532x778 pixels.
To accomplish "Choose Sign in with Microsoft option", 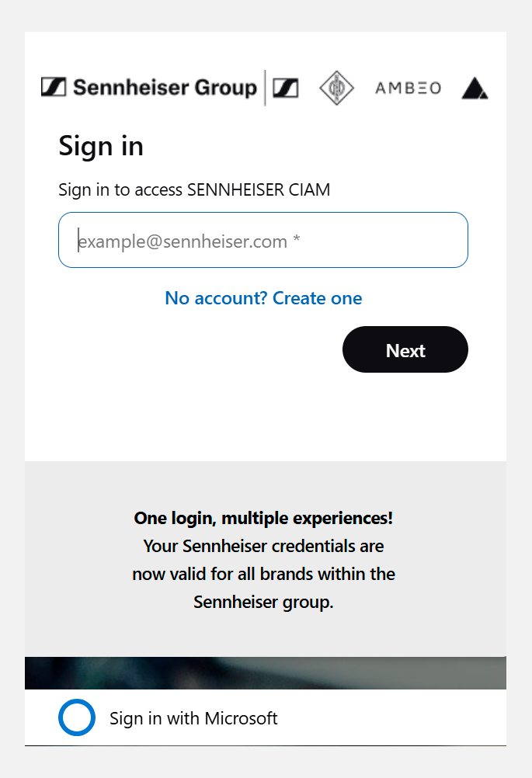I will click(193, 718).
